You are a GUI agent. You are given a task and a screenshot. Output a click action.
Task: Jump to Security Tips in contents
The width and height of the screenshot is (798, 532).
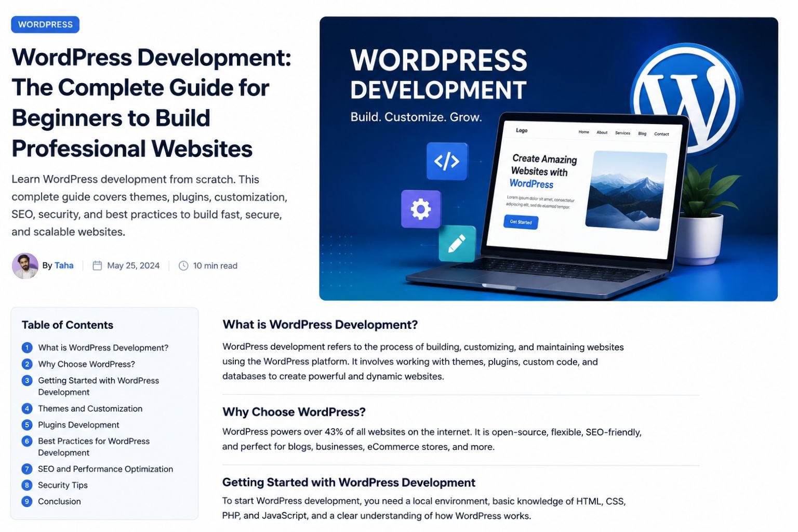click(63, 485)
